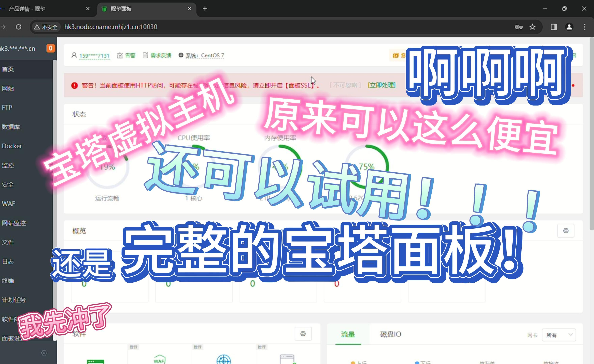Open a new browser tab
594x364 pixels.
pyautogui.click(x=205, y=9)
